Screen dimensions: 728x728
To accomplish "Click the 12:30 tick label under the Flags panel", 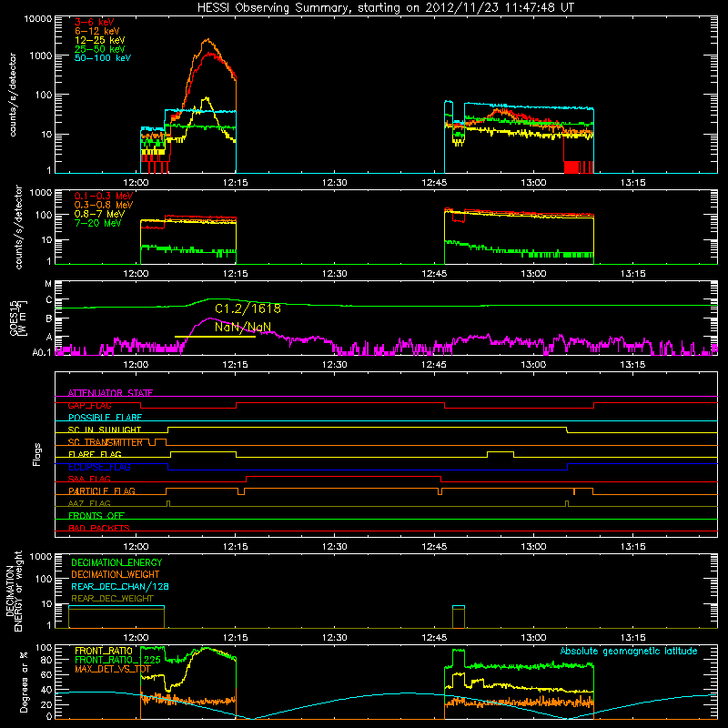I will click(334, 547).
